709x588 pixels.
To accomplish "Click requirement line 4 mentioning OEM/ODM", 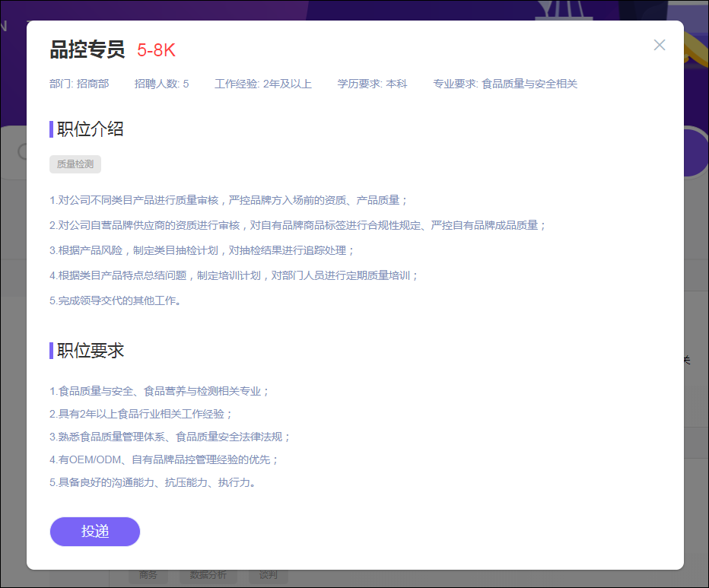I will click(164, 459).
